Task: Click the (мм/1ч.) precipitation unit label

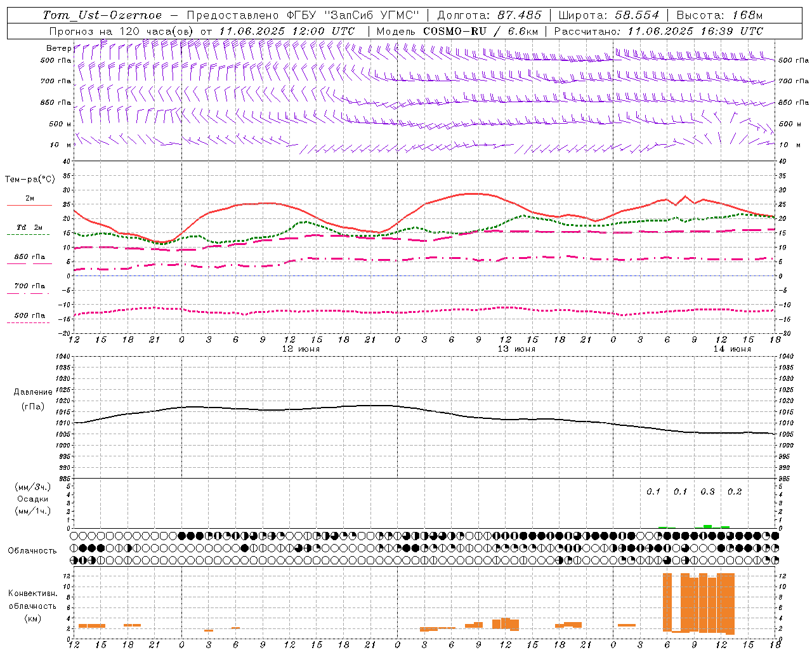Action: (x=33, y=511)
